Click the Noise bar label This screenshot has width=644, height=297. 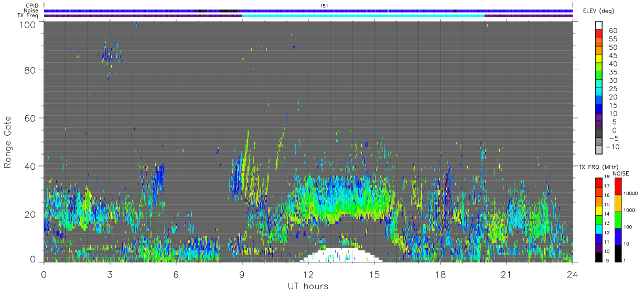coord(31,10)
